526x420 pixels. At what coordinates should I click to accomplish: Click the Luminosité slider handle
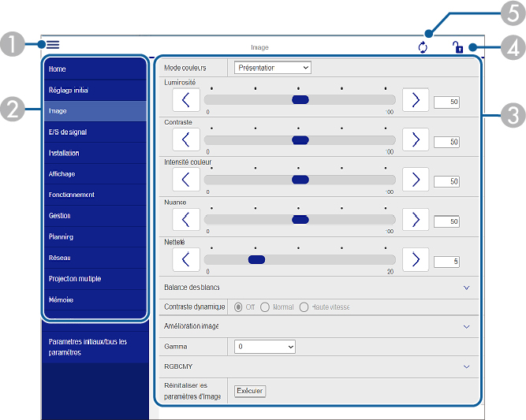tap(300, 100)
